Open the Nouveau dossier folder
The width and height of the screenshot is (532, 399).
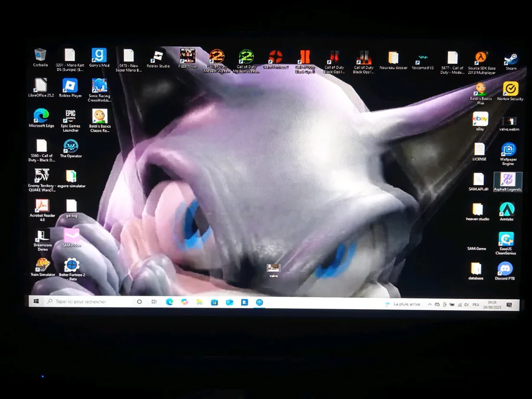pos(393,60)
